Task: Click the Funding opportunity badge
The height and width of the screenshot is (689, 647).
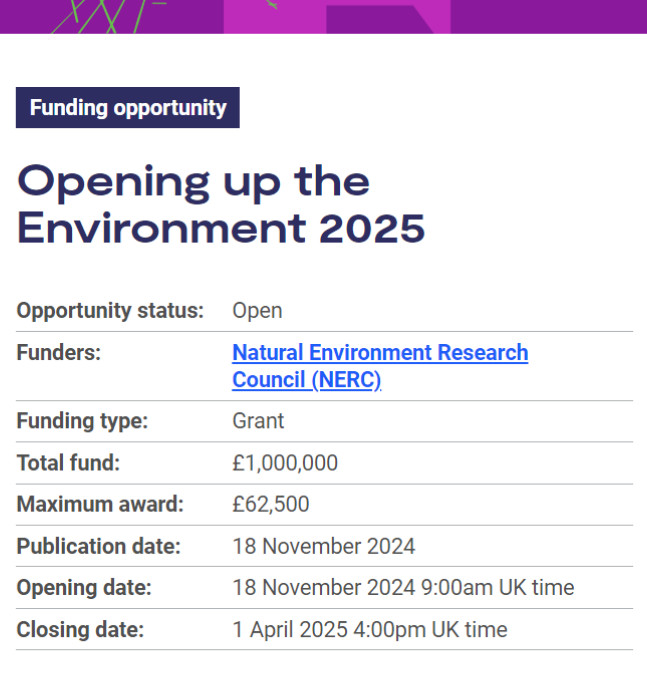Action: click(127, 108)
